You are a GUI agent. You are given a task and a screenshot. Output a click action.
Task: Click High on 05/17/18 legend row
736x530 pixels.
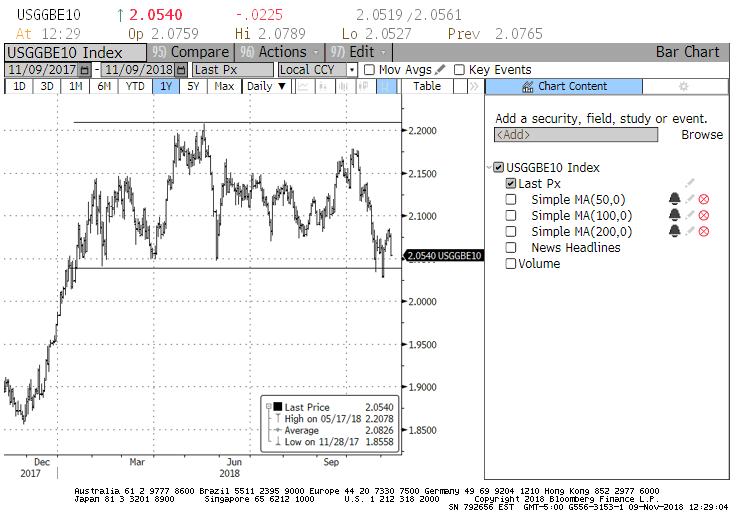tap(335, 419)
